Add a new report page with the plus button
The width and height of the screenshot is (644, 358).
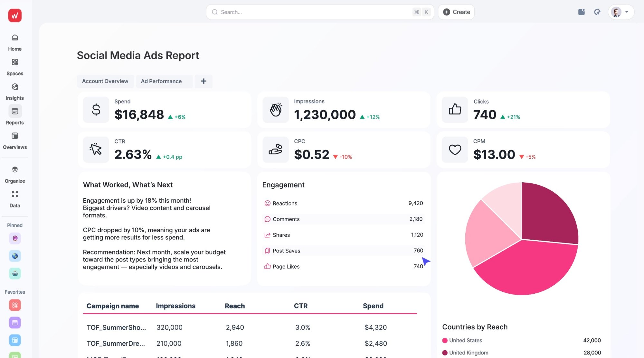click(204, 81)
